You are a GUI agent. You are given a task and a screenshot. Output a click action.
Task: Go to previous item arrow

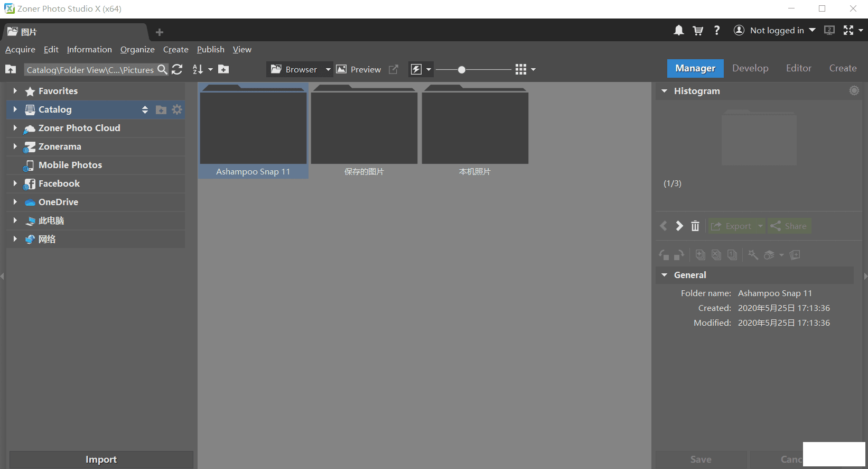(x=664, y=226)
